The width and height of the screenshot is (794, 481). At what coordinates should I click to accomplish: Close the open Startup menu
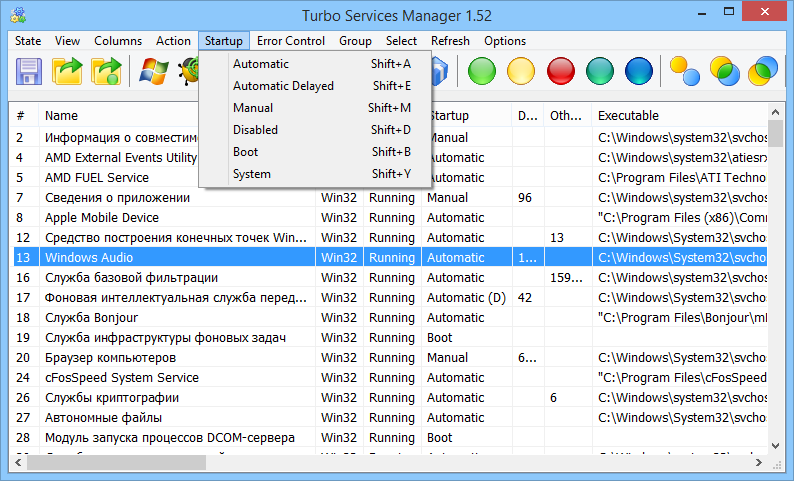click(224, 41)
